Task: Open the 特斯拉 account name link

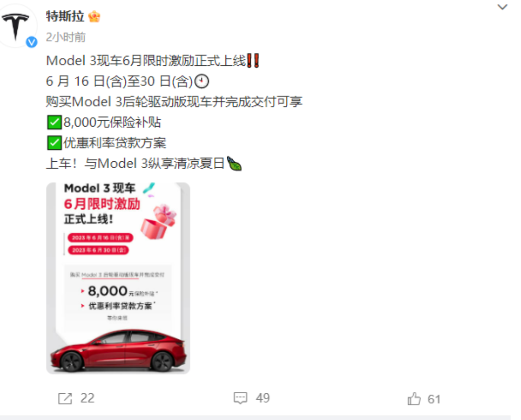Action: (65, 16)
